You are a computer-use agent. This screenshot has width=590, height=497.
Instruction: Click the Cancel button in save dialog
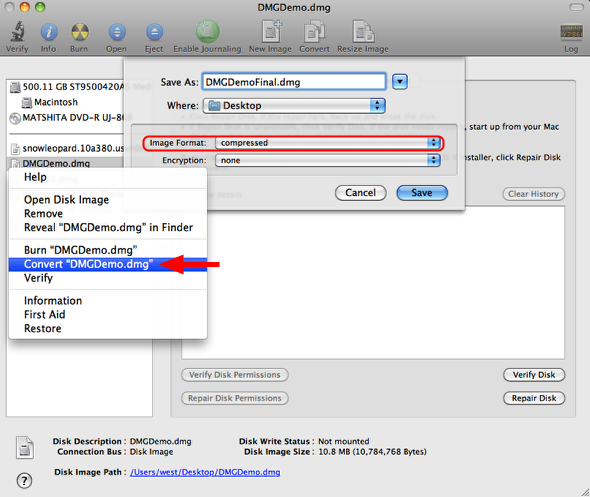[x=360, y=193]
